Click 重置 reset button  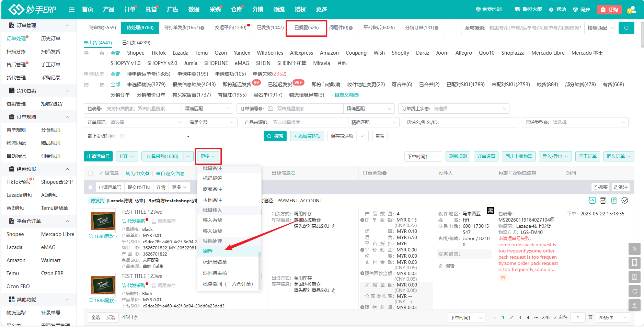pos(380,136)
